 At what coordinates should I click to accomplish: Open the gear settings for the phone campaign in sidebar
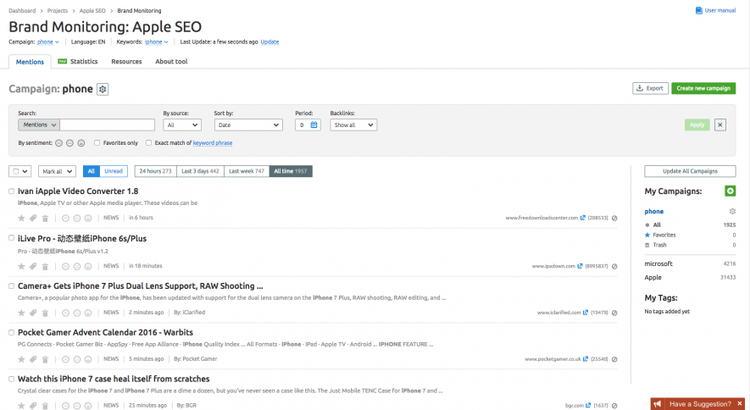click(x=732, y=211)
